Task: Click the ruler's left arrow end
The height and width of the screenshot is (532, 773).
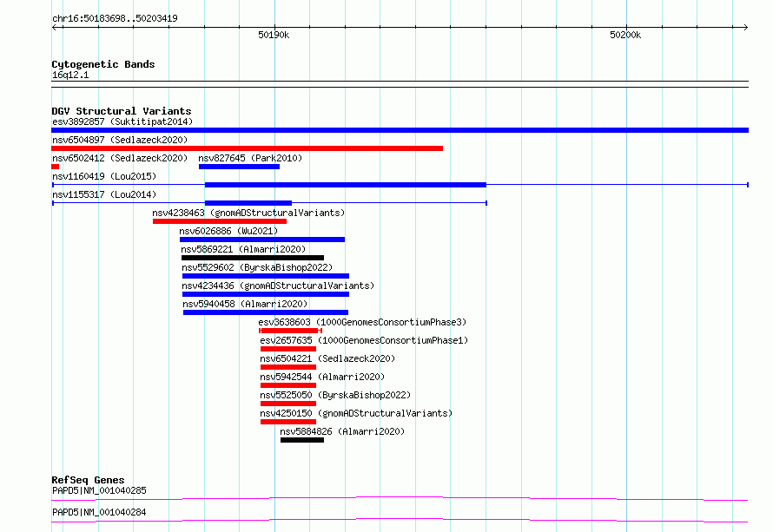Action: [54, 27]
